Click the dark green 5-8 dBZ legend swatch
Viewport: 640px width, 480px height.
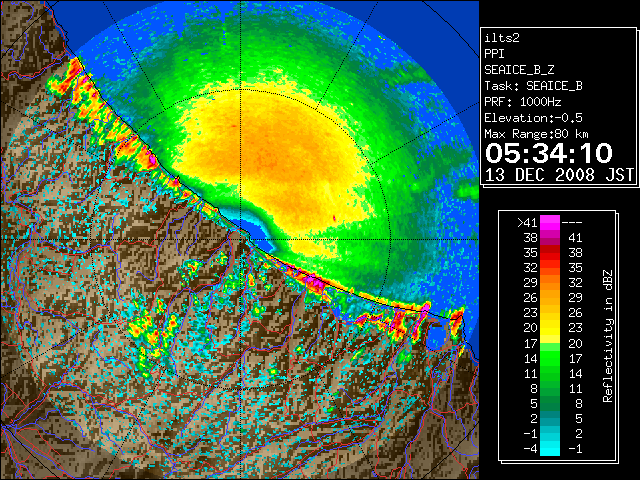coord(550,403)
